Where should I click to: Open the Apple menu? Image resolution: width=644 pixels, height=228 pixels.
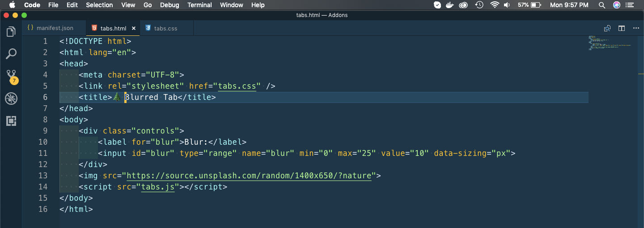point(12,5)
